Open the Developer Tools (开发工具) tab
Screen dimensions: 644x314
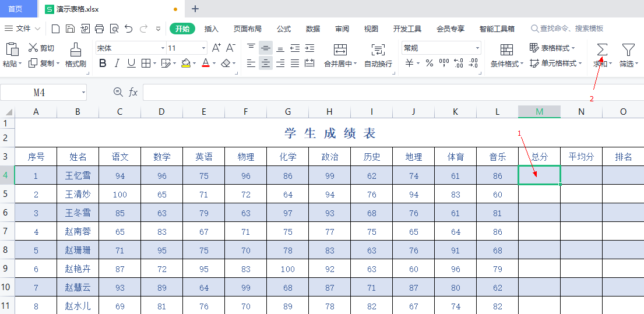point(407,29)
